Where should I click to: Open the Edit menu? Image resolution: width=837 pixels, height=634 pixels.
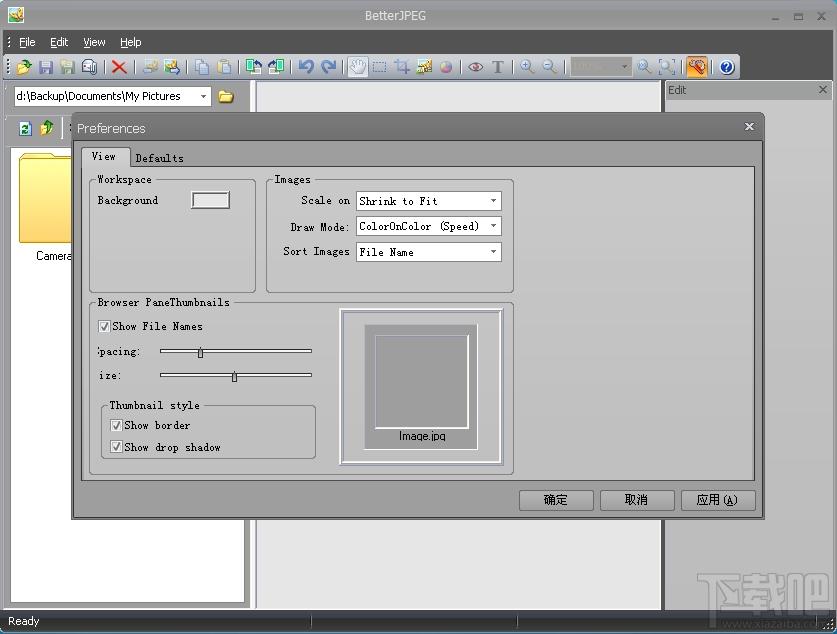pos(59,42)
